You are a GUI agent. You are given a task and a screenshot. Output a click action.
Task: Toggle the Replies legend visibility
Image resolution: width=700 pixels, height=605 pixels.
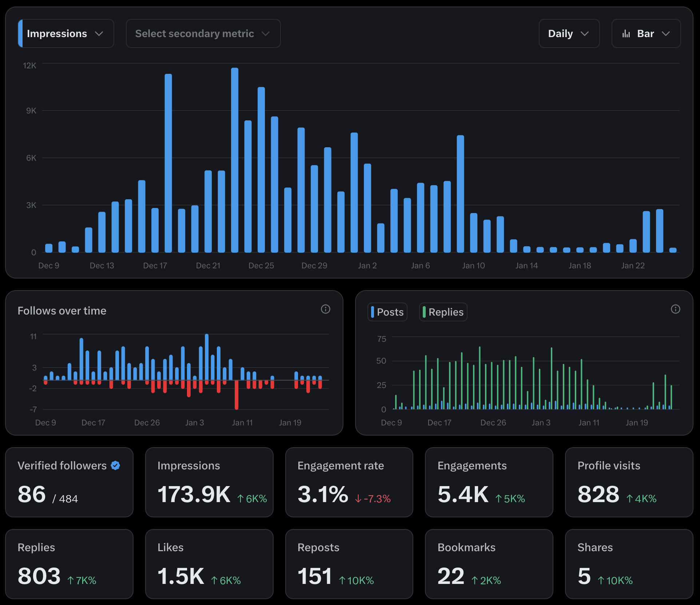coord(442,312)
